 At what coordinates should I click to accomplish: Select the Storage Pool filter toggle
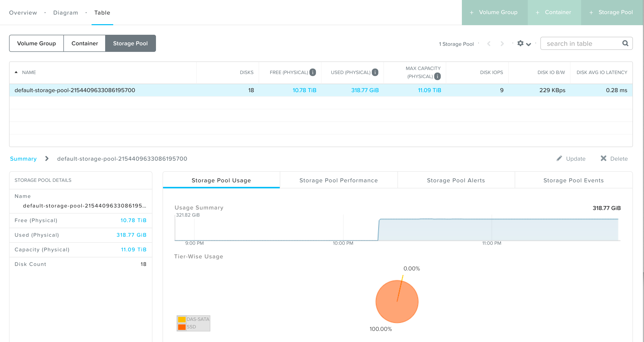point(130,43)
